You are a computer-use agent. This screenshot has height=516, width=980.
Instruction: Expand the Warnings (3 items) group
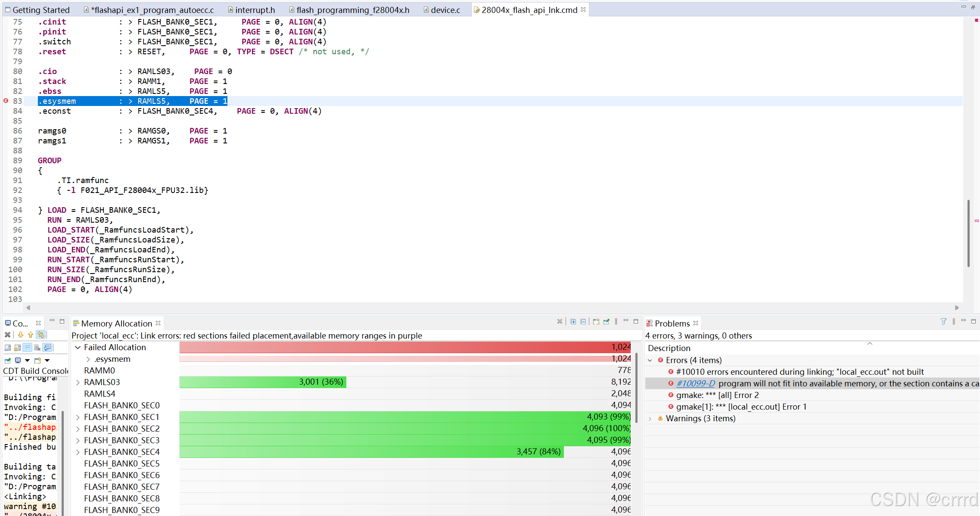[x=650, y=419]
